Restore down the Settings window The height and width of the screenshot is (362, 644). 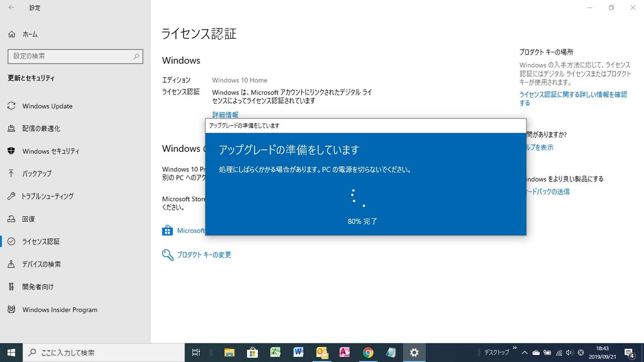click(x=611, y=8)
